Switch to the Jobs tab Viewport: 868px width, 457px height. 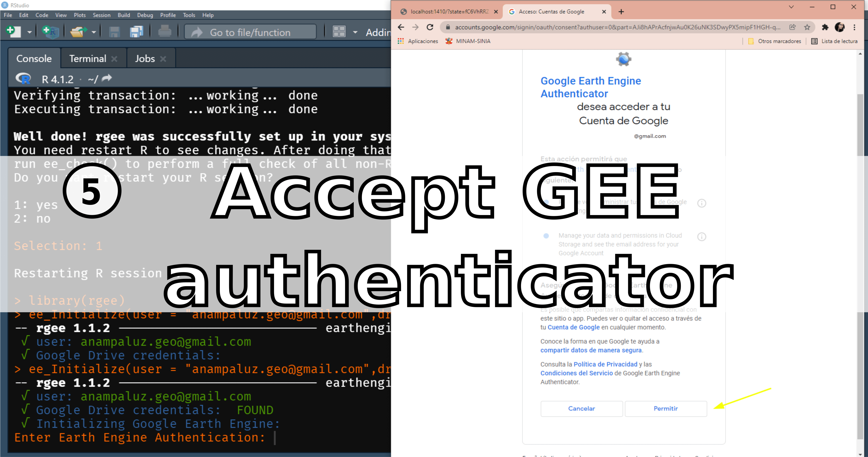coord(145,59)
